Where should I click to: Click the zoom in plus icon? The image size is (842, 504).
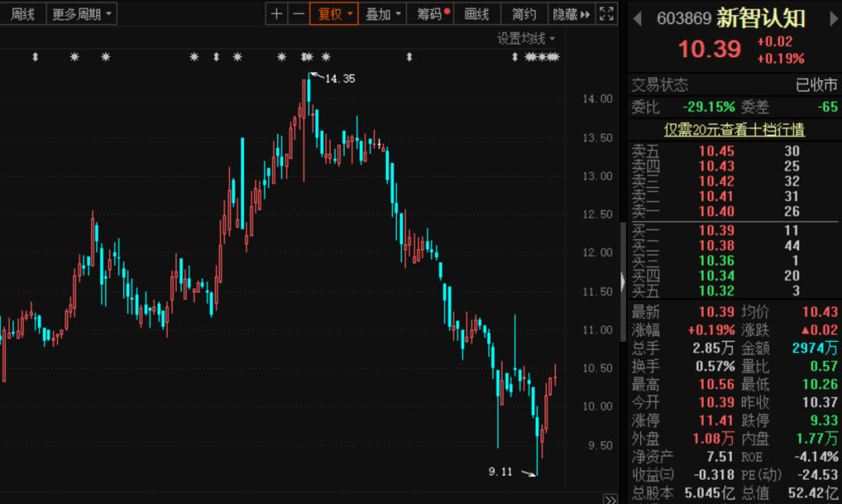tap(276, 14)
